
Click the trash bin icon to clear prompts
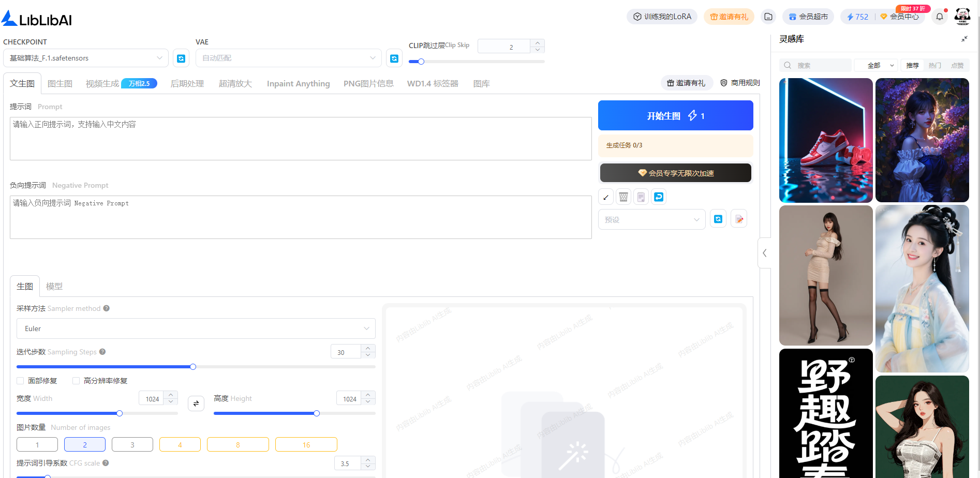tap(623, 197)
